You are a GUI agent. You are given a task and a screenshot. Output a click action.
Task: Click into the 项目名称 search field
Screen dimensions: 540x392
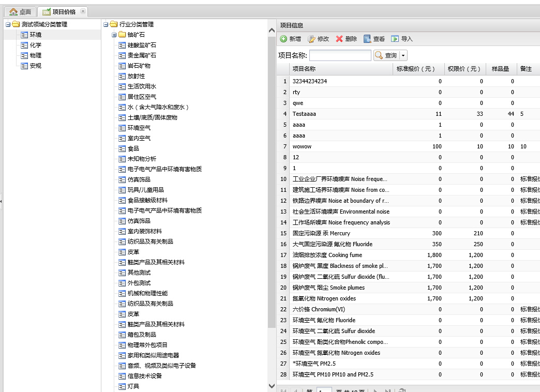340,55
